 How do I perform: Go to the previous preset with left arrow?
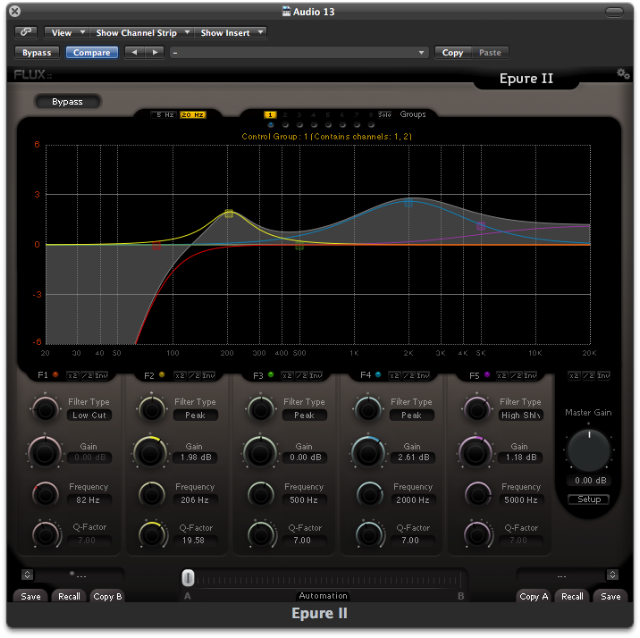coord(134,52)
